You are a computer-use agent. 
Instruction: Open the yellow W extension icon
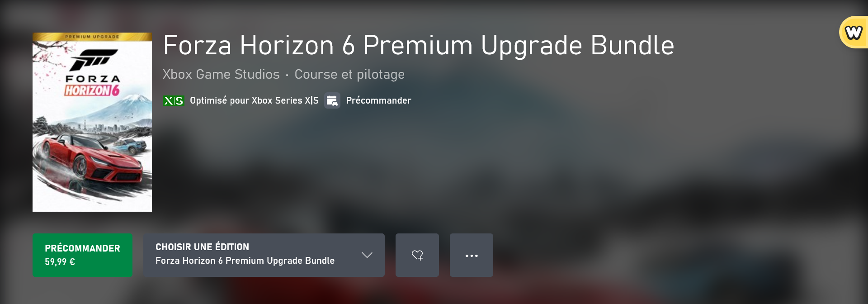coord(854,33)
